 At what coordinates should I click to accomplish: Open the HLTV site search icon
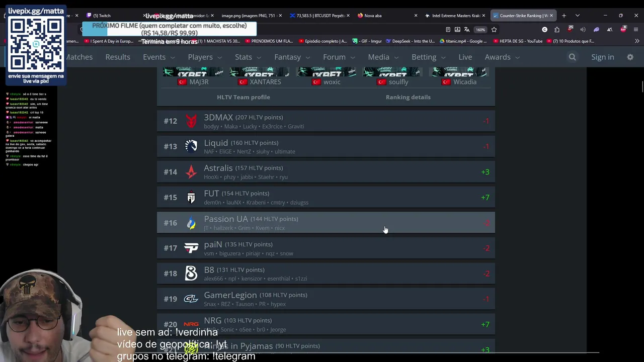(572, 57)
